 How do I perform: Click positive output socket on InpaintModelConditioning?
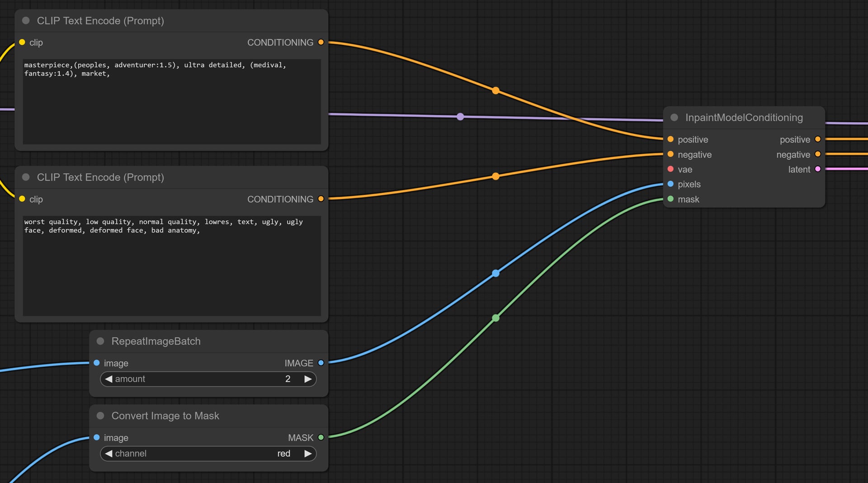click(x=818, y=139)
